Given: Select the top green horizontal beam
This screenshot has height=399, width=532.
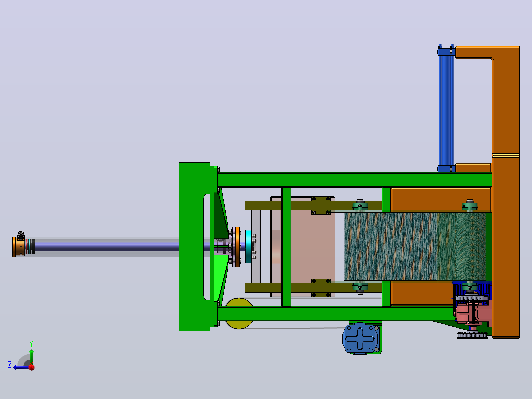Looking at the screenshot, I should tap(354, 180).
